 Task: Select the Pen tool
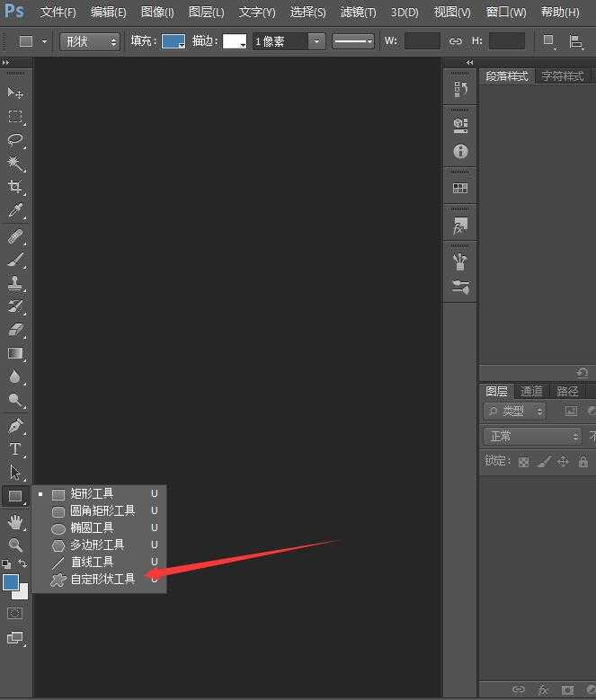pyautogui.click(x=15, y=425)
